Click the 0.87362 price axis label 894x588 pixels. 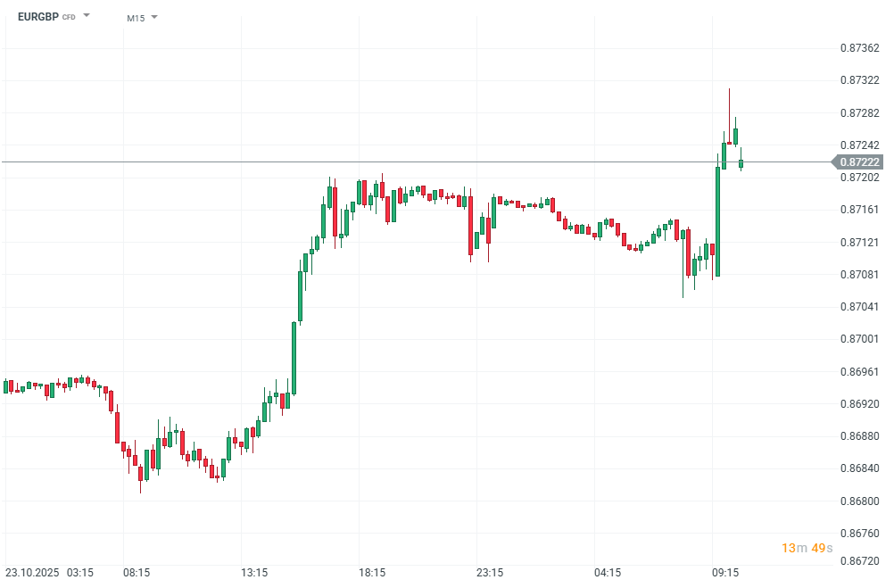(x=860, y=48)
